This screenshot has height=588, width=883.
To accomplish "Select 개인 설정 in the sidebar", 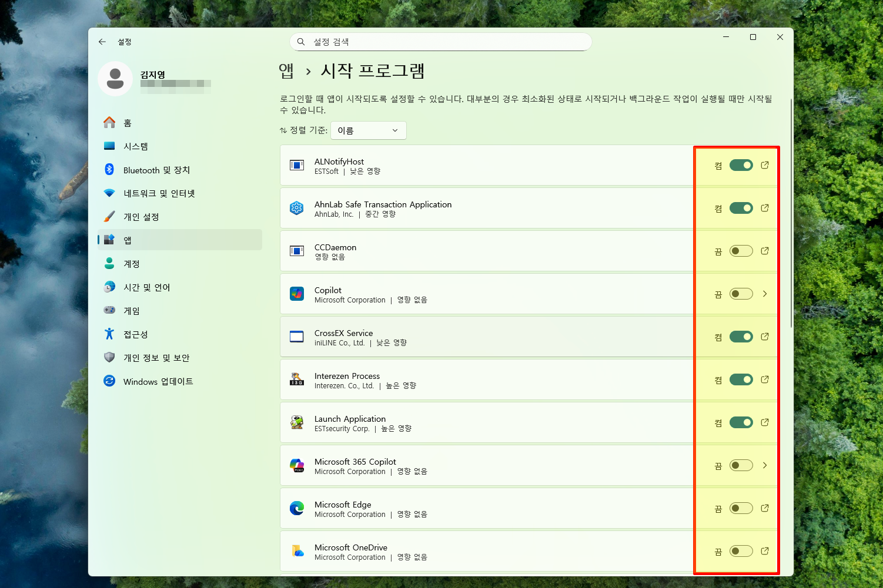I will pyautogui.click(x=180, y=217).
